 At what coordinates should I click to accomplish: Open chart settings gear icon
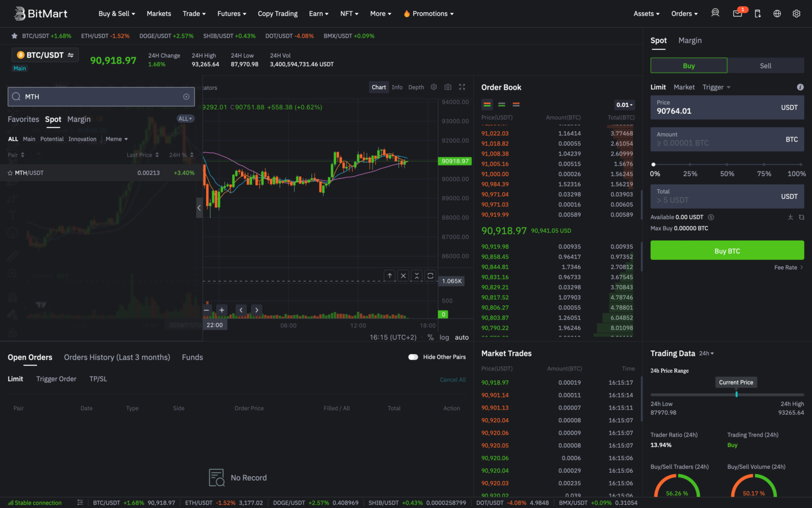[434, 87]
